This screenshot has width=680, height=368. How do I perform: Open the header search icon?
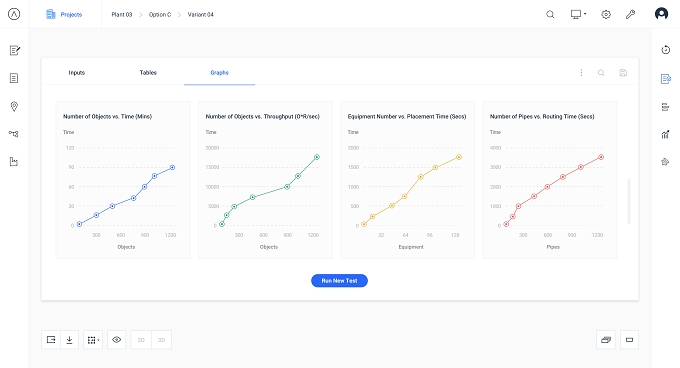(550, 14)
